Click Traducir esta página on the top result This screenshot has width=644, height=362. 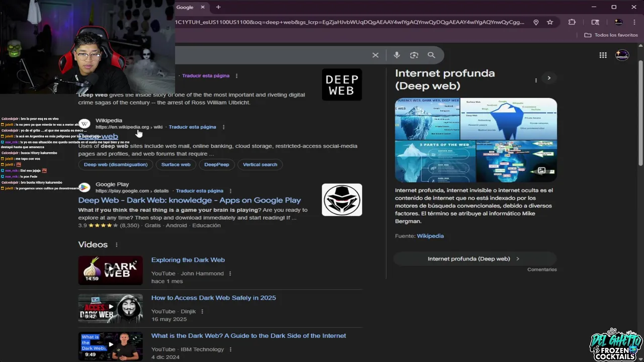[206, 76]
